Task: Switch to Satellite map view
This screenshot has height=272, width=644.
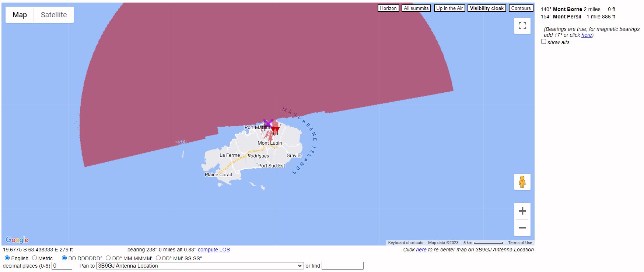Action: [x=54, y=15]
